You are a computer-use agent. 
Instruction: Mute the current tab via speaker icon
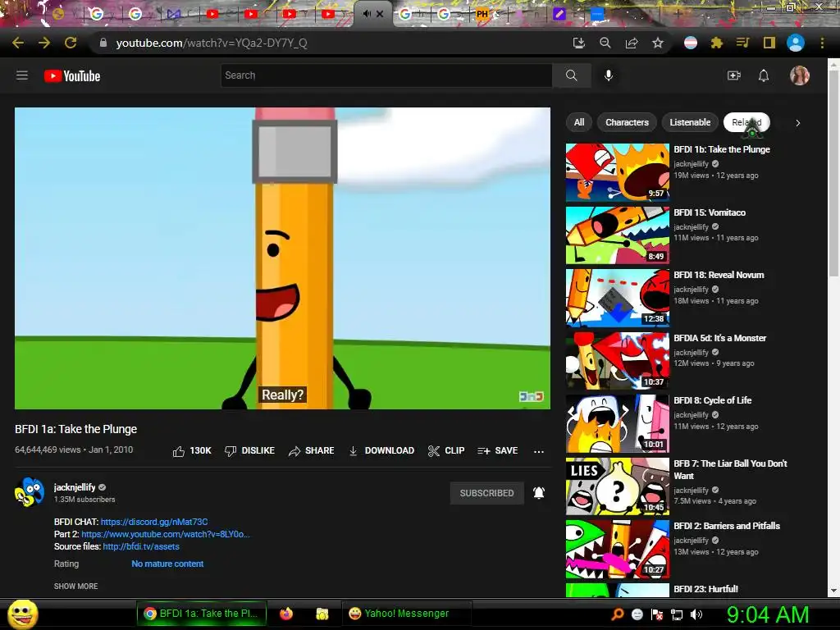pyautogui.click(x=367, y=14)
